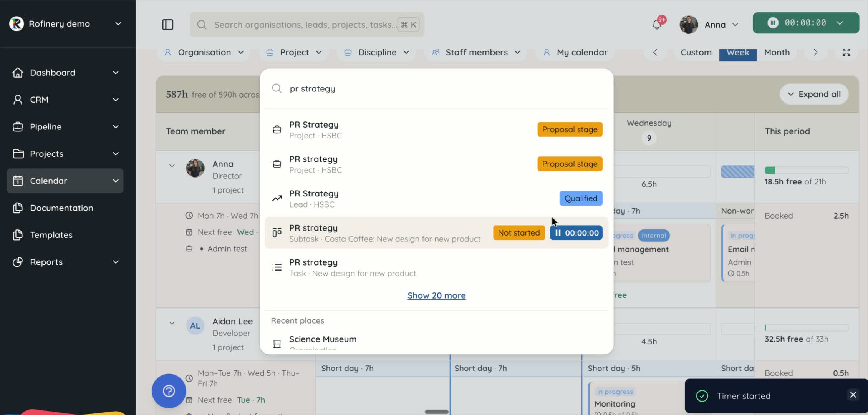The height and width of the screenshot is (415, 868).
Task: Toggle the global timer pause button
Action: click(x=773, y=23)
